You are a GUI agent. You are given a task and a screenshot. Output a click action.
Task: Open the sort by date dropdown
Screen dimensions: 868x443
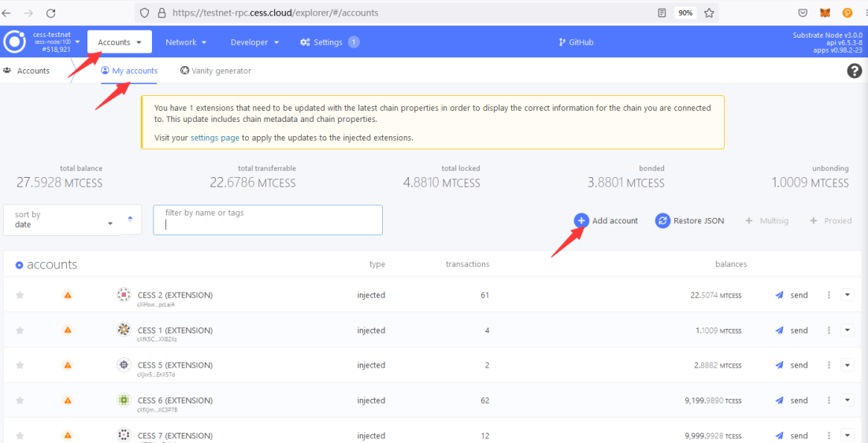pos(61,220)
